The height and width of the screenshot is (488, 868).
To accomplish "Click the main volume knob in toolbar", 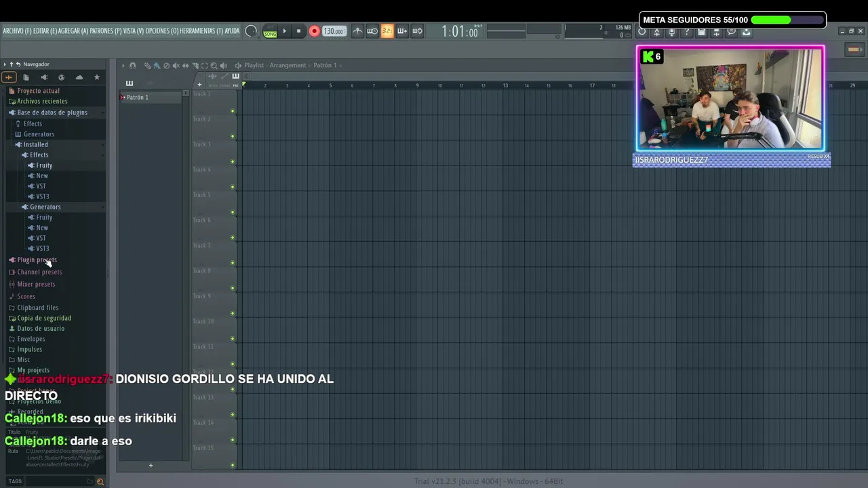I will [251, 31].
